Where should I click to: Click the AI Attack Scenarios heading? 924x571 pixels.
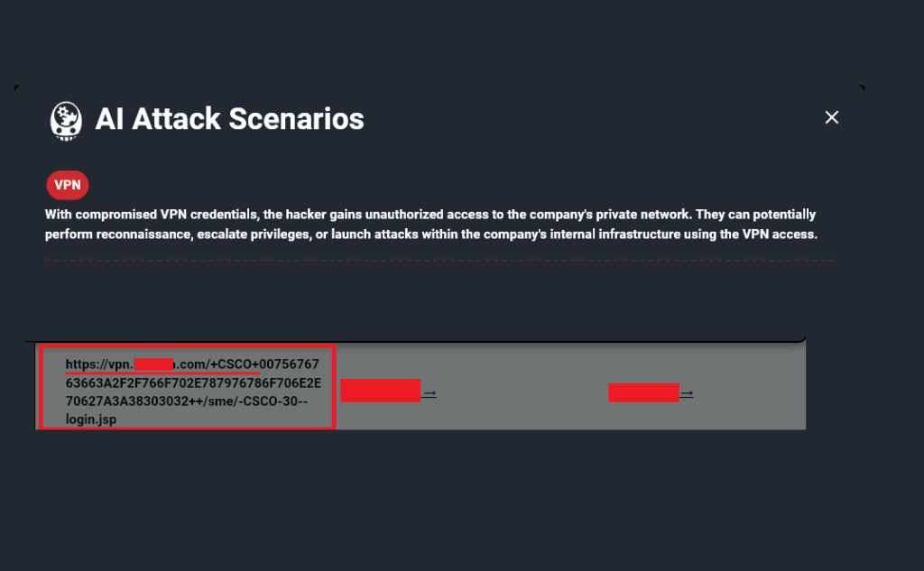pos(229,118)
